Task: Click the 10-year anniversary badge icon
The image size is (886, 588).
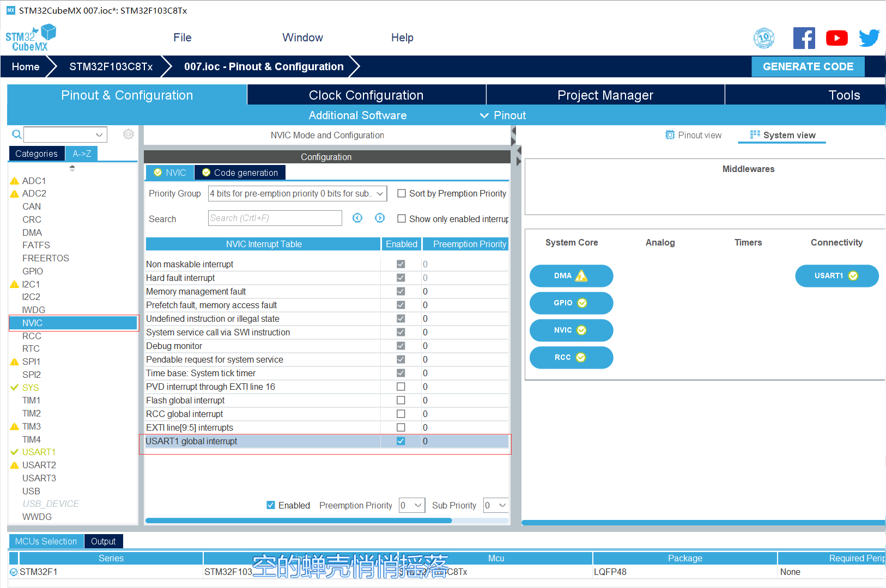Action: click(x=764, y=38)
